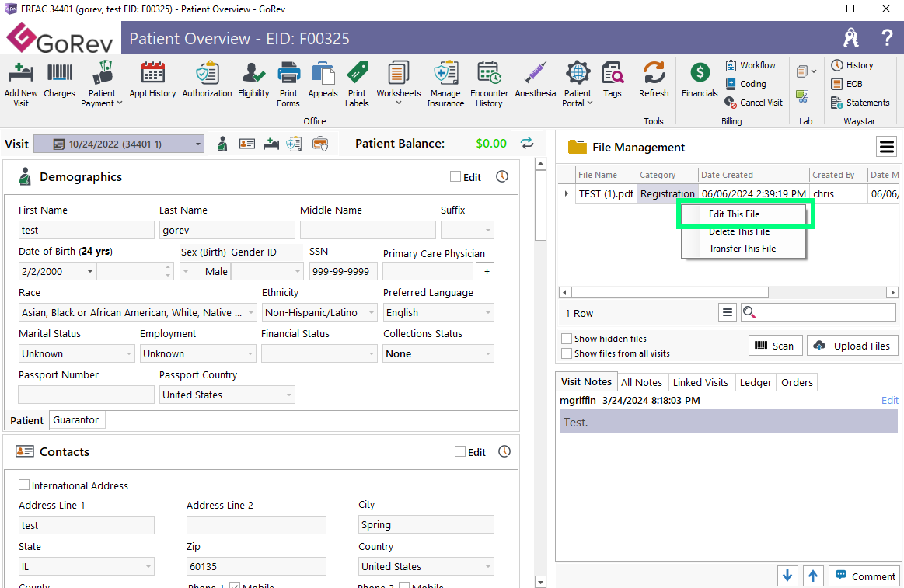Viewport: 904px width, 588px height.
Task: Click Upload Files
Action: pos(853,346)
